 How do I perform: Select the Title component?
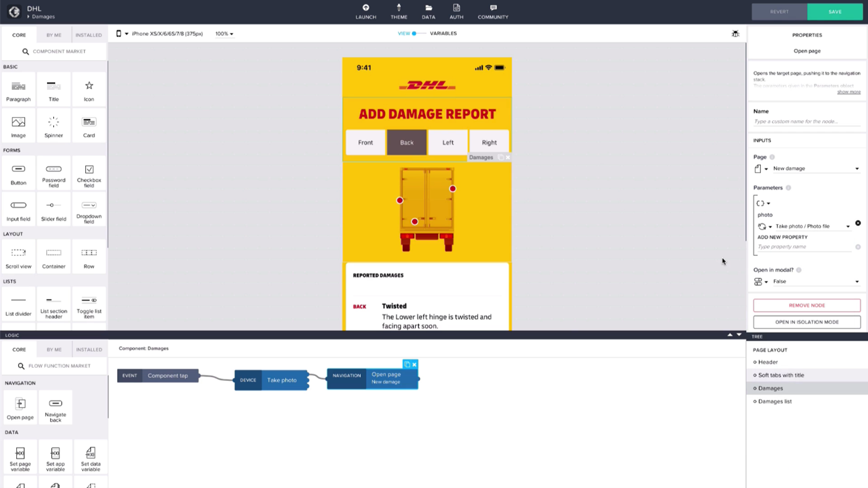click(x=54, y=90)
